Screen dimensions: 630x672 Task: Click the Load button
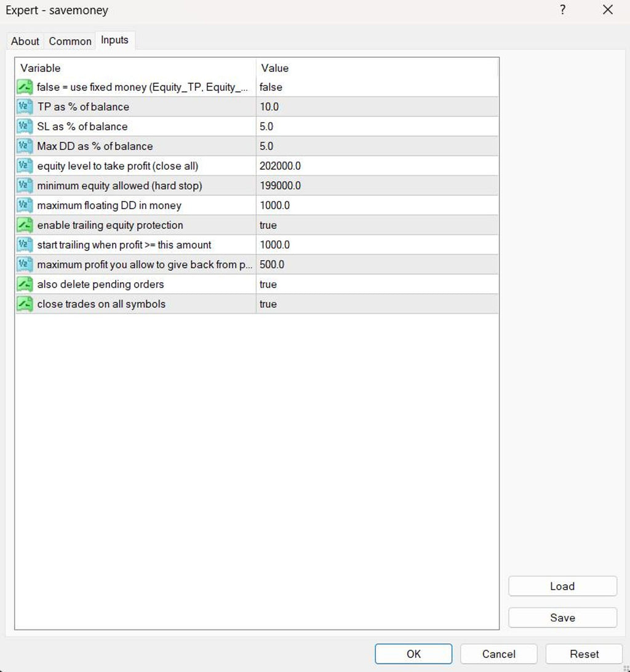pos(562,586)
